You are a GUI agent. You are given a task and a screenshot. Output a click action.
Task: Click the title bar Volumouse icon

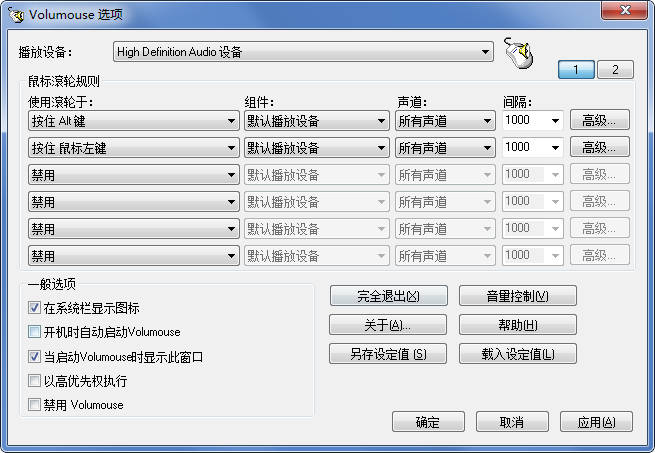coord(15,13)
